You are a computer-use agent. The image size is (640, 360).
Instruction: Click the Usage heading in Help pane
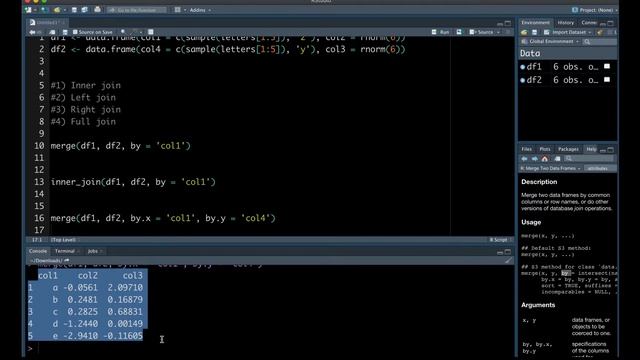click(x=531, y=222)
